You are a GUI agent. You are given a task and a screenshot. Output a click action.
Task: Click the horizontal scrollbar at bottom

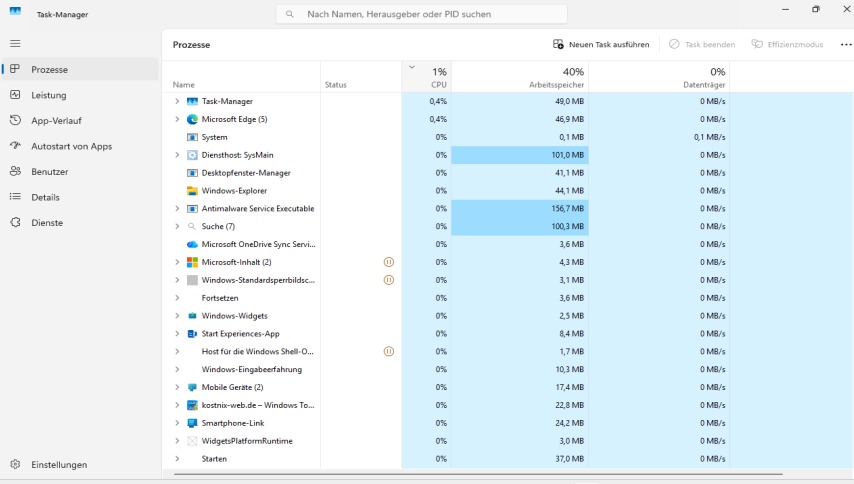click(478, 474)
